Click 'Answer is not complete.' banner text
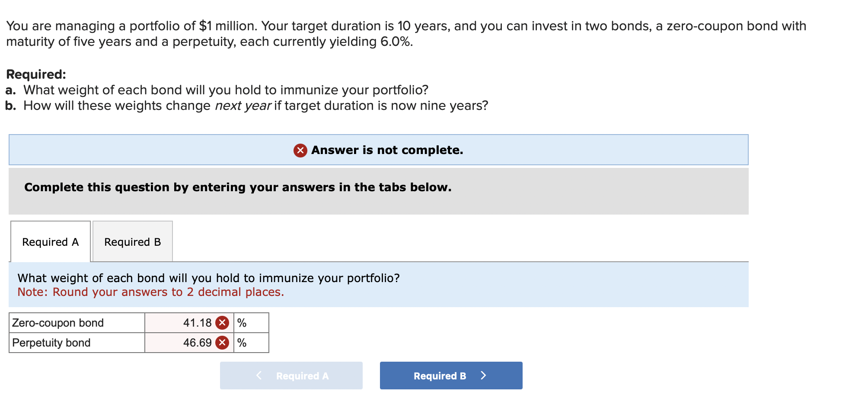The image size is (868, 411). coord(387,150)
